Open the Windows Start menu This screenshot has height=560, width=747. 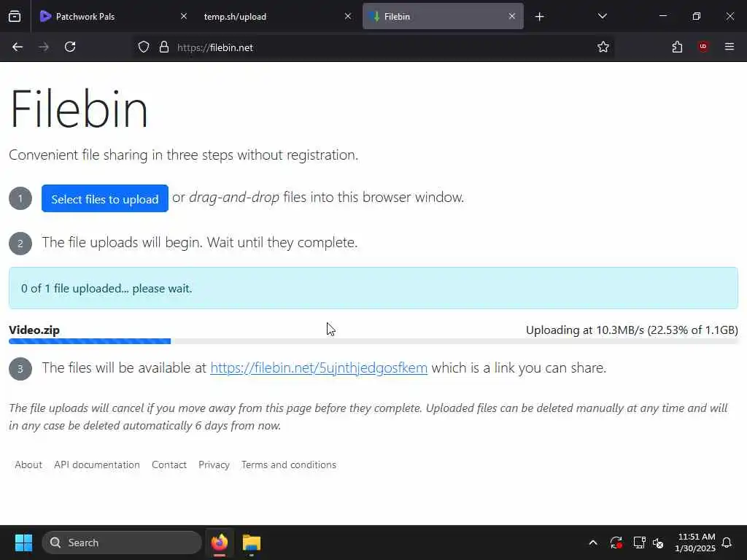23,542
